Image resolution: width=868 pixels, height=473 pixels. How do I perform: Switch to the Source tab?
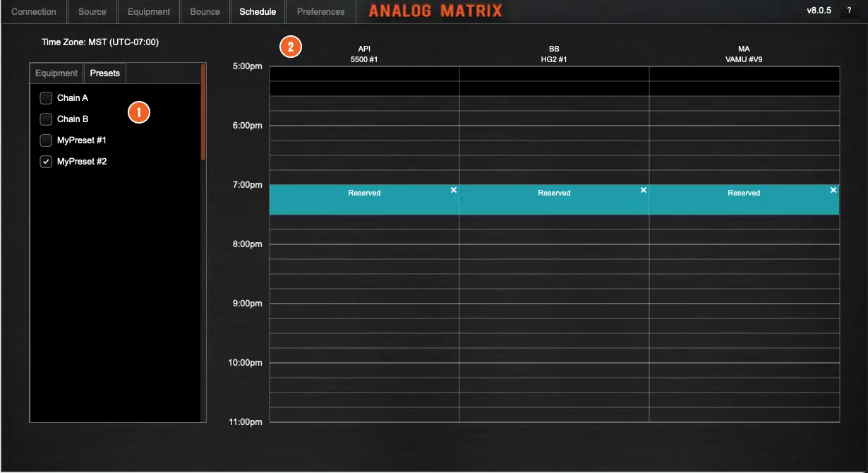pos(92,12)
